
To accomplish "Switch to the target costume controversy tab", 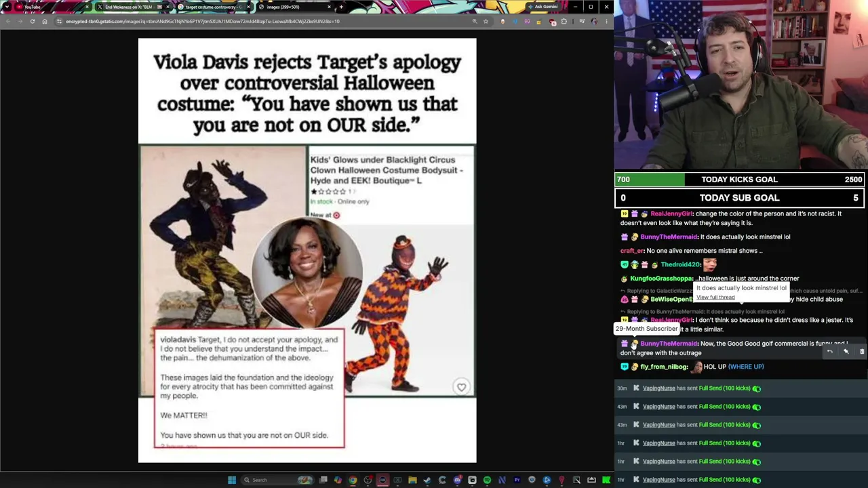I will click(214, 7).
